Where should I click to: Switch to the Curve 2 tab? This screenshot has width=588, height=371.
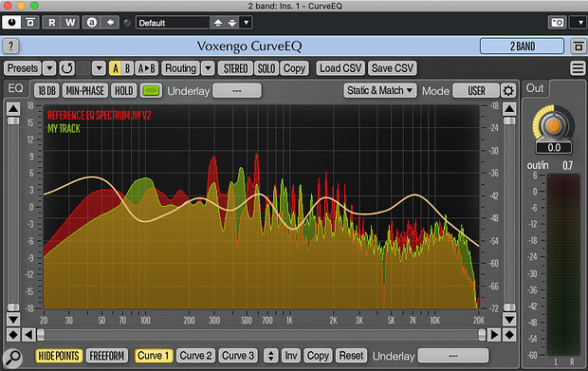tap(195, 356)
